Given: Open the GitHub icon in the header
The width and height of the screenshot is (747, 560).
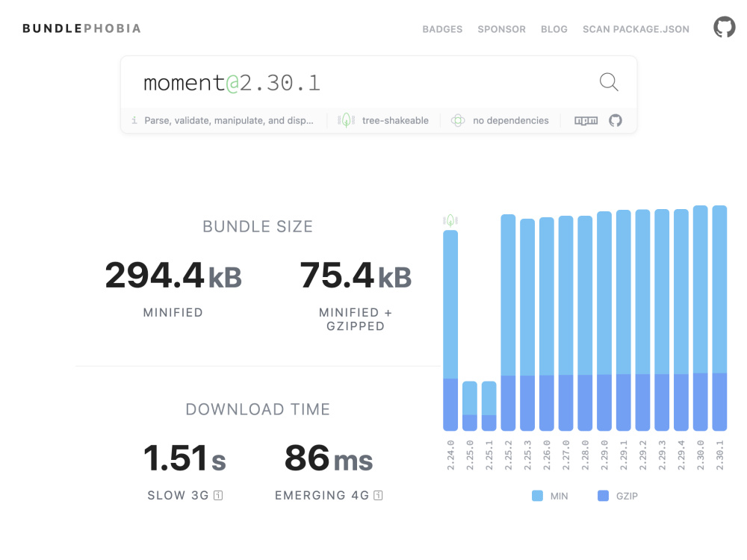Looking at the screenshot, I should click(724, 27).
